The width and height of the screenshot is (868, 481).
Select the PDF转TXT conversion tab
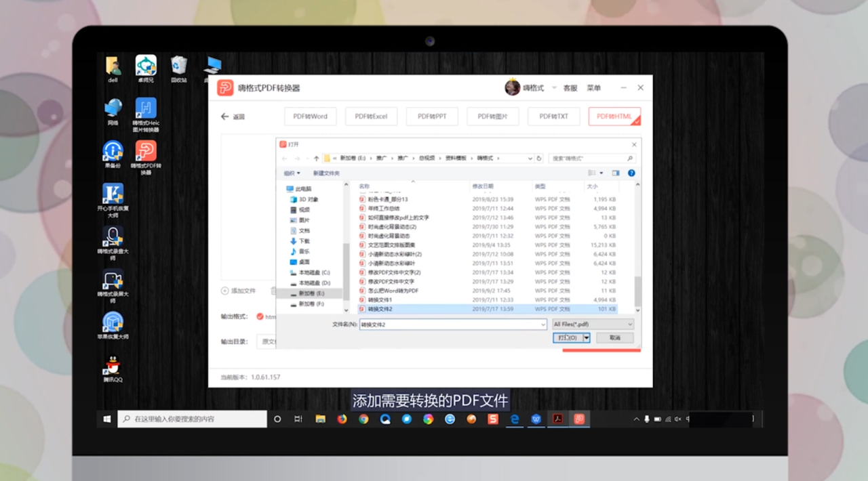(554, 117)
